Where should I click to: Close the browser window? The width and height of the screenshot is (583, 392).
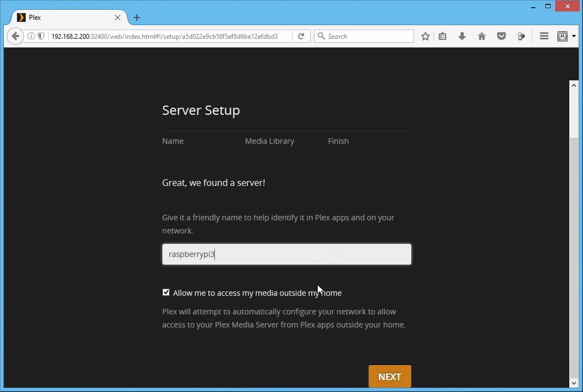point(567,7)
